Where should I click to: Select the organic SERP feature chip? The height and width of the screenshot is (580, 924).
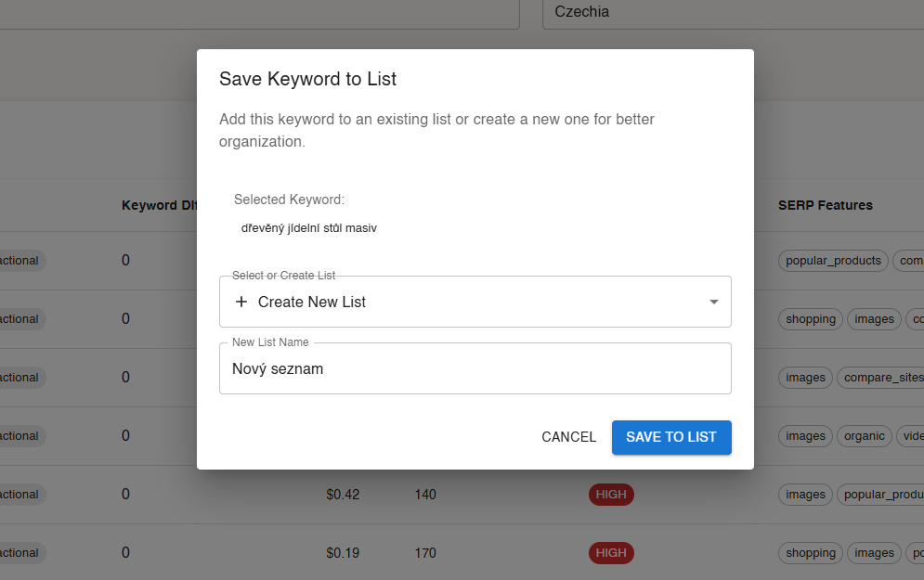pos(864,436)
